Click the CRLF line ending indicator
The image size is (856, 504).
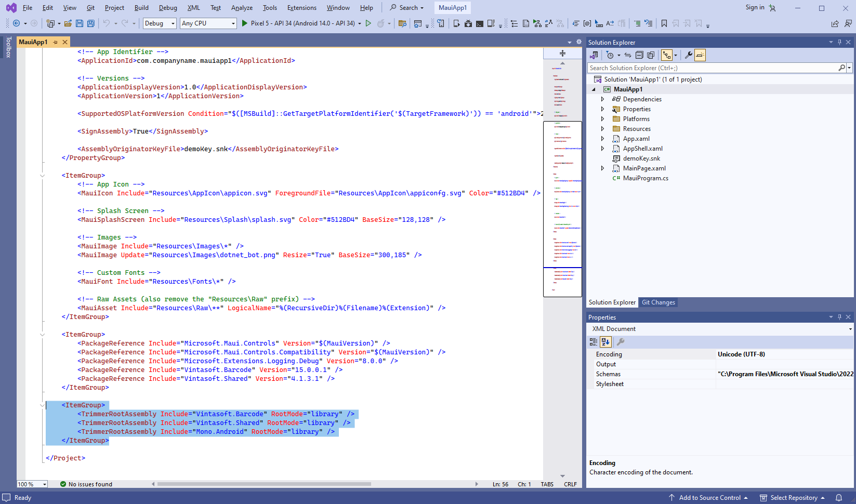coord(570,484)
